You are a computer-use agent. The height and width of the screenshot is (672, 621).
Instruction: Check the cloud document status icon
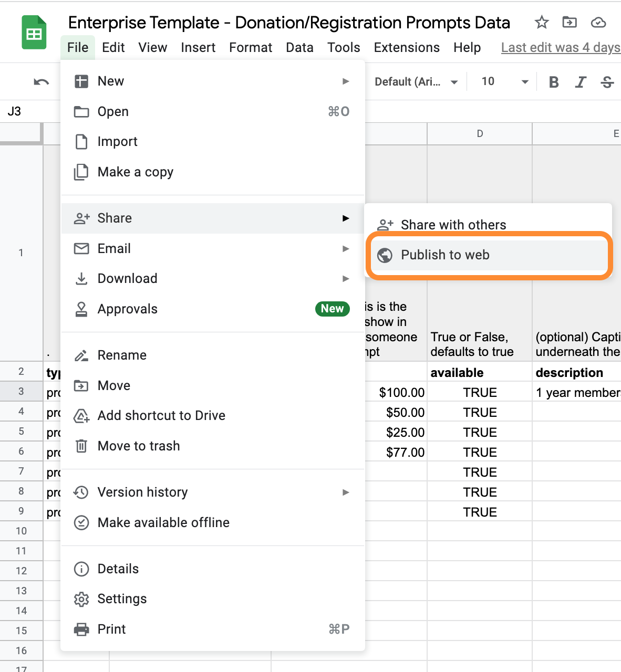598,23
